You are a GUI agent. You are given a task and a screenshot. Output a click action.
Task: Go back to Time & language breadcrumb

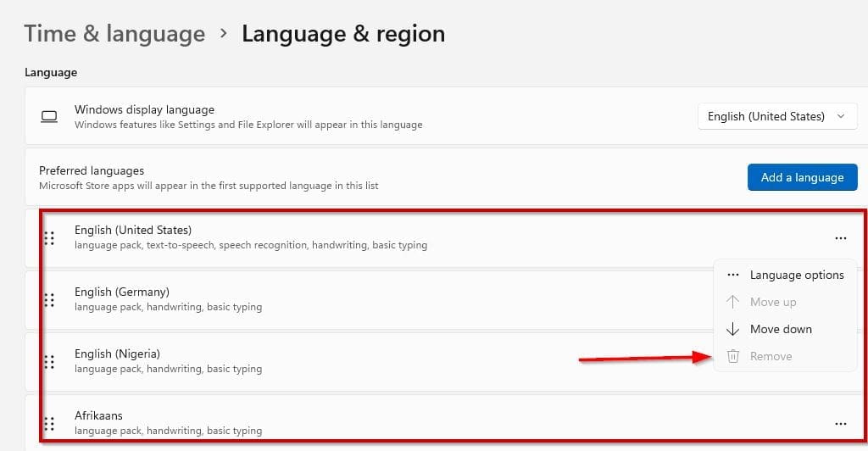coord(114,34)
